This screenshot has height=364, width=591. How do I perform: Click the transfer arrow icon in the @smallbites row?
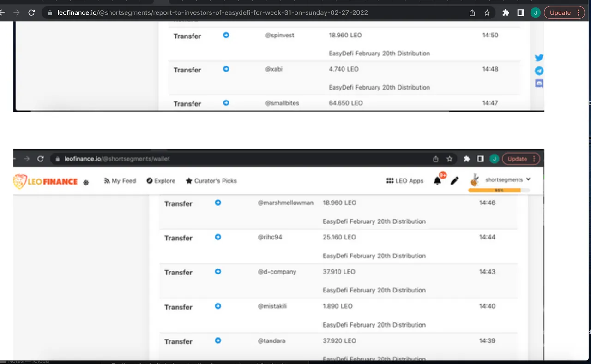[226, 103]
